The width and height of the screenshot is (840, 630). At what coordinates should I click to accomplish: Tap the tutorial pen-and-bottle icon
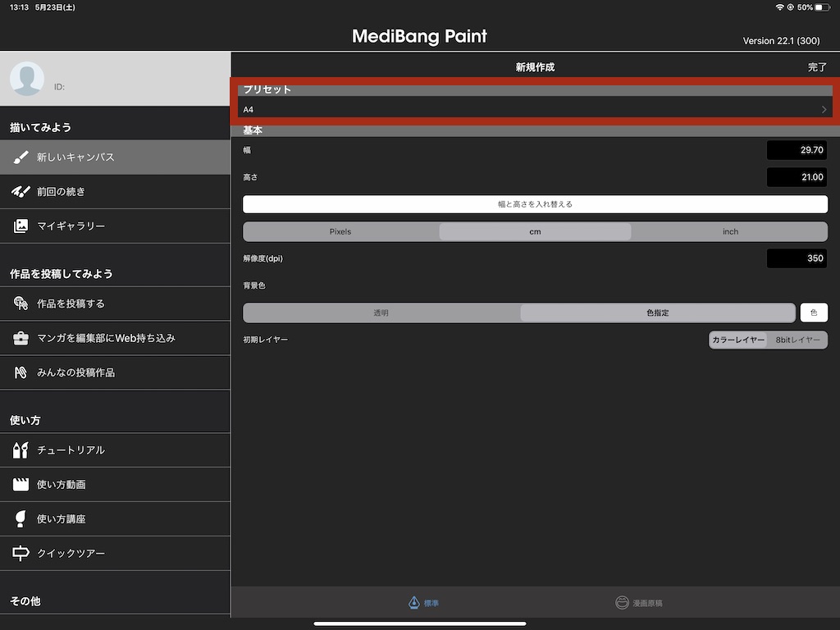[21, 450]
